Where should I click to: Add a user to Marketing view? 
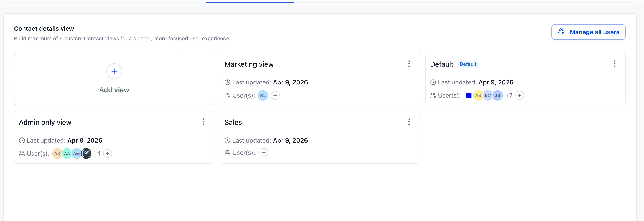click(x=275, y=95)
